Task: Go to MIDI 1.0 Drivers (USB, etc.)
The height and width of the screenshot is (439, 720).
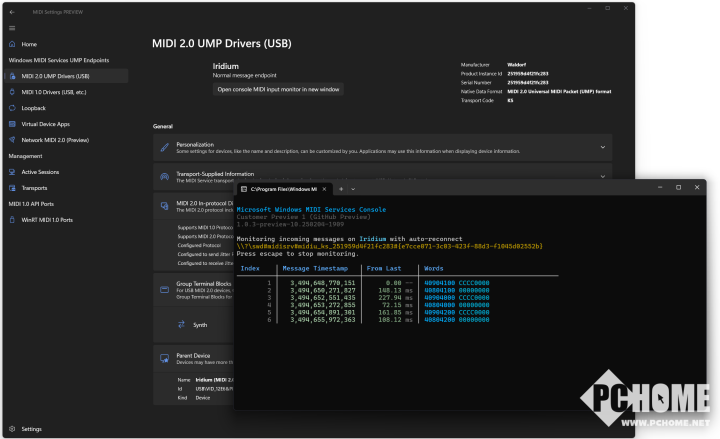Action: 54,92
